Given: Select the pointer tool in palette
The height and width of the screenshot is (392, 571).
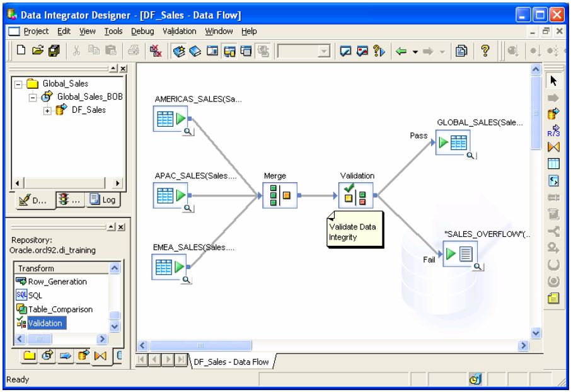Looking at the screenshot, I should tap(553, 81).
